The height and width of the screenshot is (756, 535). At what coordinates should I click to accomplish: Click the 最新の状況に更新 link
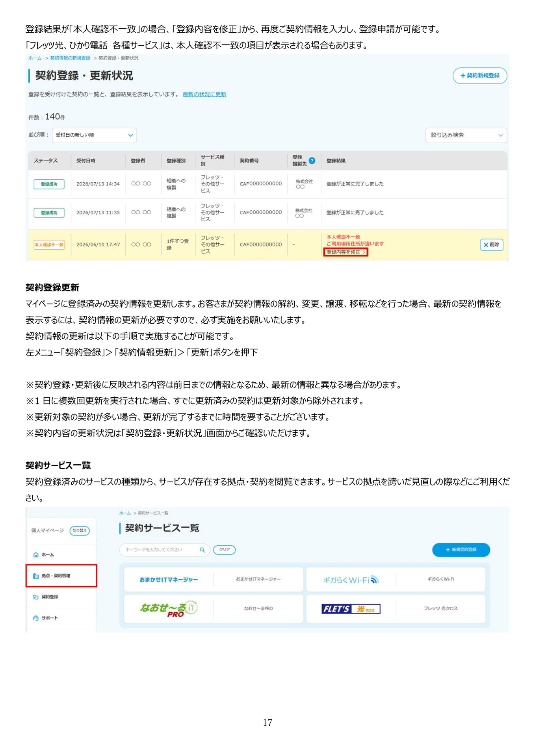(x=204, y=94)
